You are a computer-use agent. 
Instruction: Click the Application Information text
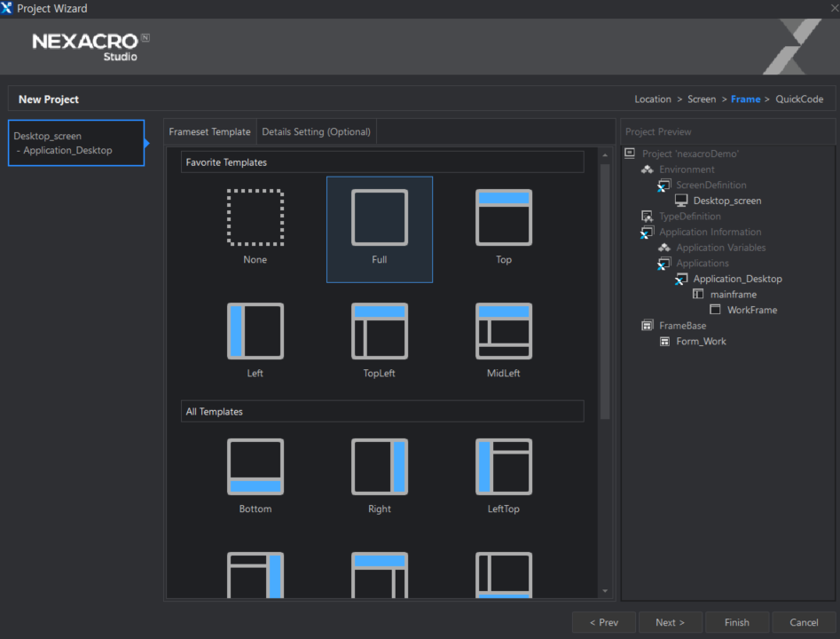[x=710, y=232]
